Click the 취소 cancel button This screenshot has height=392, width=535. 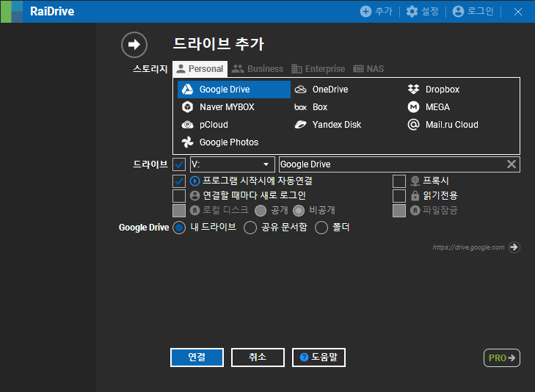point(258,357)
